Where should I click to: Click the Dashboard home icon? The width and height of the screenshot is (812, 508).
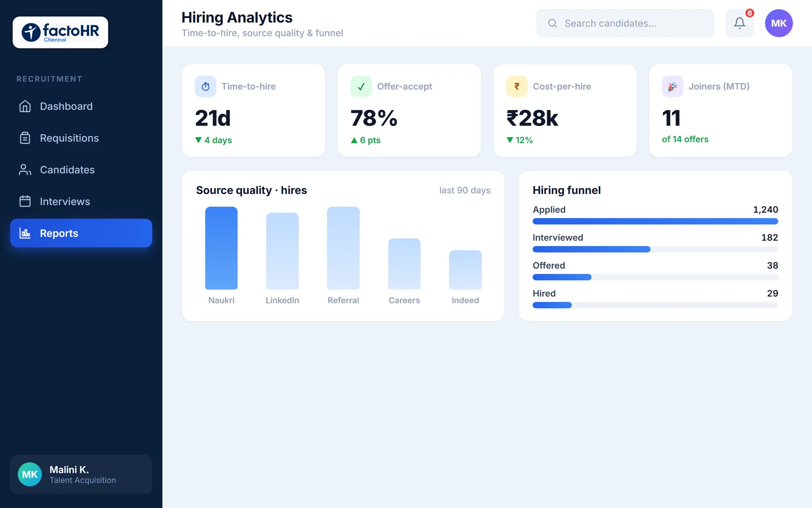tap(25, 106)
